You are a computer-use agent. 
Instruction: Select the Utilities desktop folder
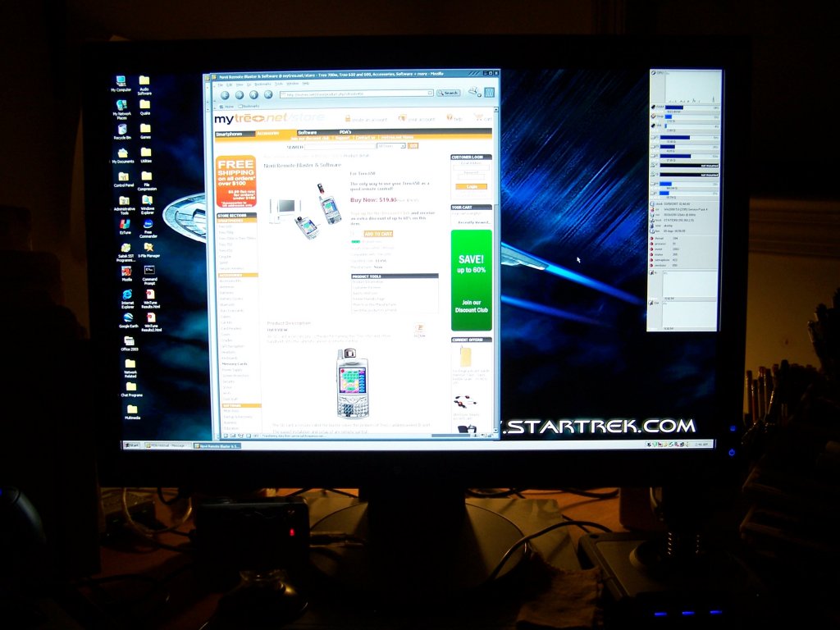(146, 155)
